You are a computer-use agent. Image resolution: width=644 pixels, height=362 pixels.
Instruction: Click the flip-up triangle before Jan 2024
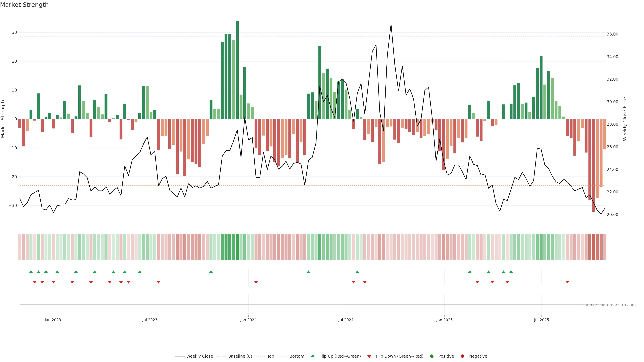click(x=211, y=272)
